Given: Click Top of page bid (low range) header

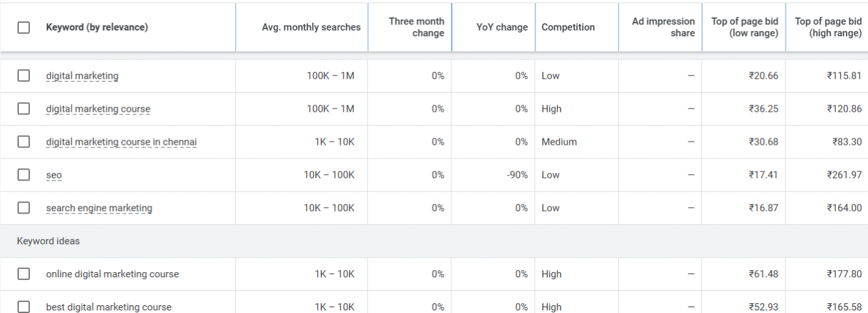Looking at the screenshot, I should pos(744,27).
